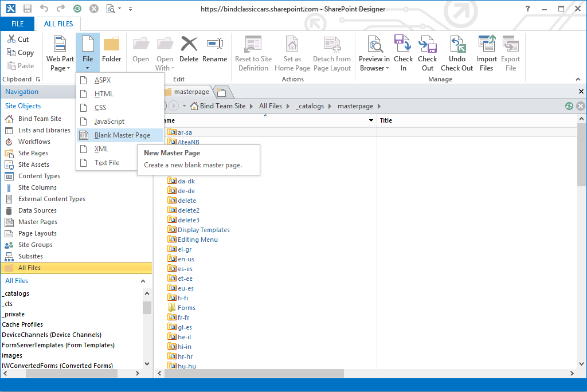
Task: Refresh the view with the green refresh icon
Action: coord(569,105)
